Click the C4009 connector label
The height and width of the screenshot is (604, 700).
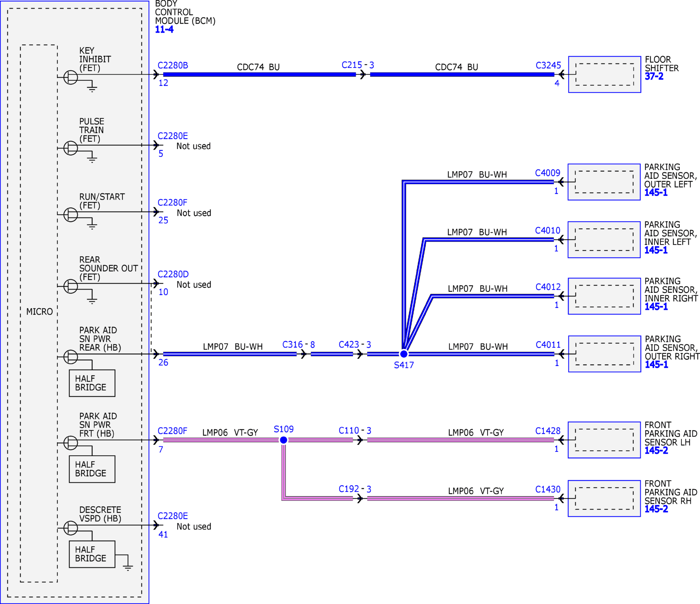pyautogui.click(x=548, y=173)
